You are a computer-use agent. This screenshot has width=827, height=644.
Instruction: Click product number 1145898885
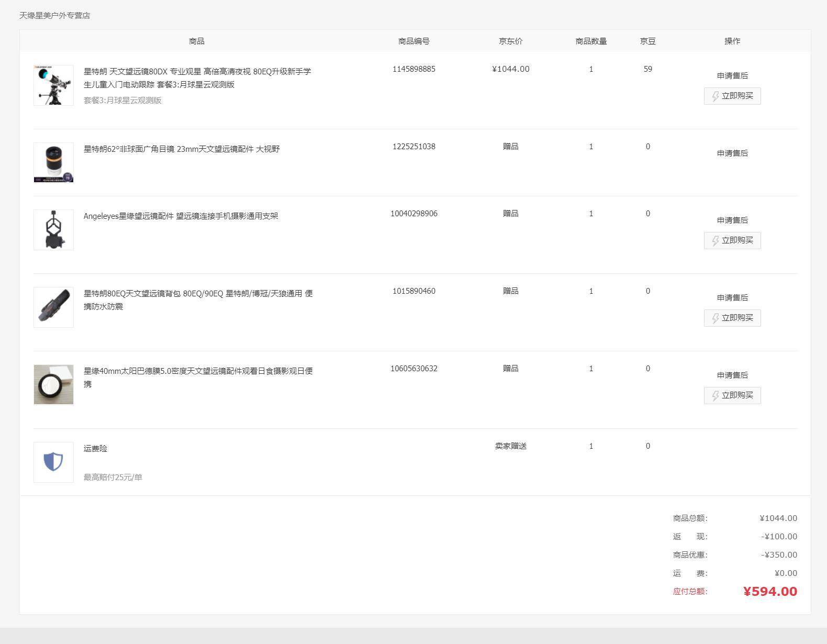(414, 69)
